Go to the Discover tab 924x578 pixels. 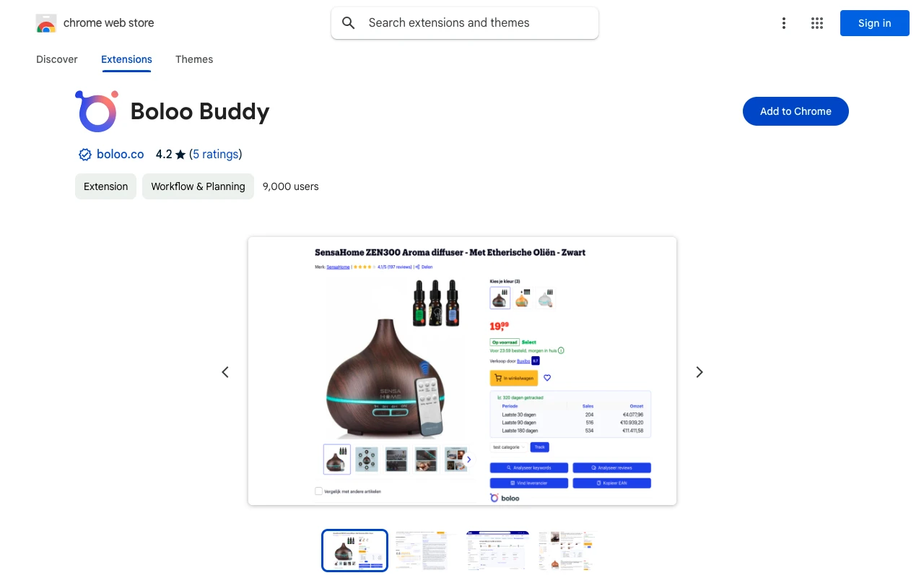(x=57, y=59)
